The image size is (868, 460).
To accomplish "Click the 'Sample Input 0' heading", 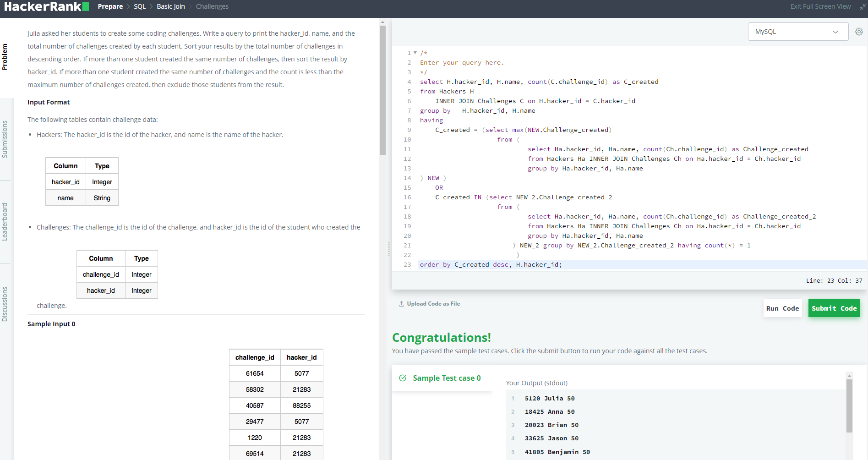I will pos(51,324).
